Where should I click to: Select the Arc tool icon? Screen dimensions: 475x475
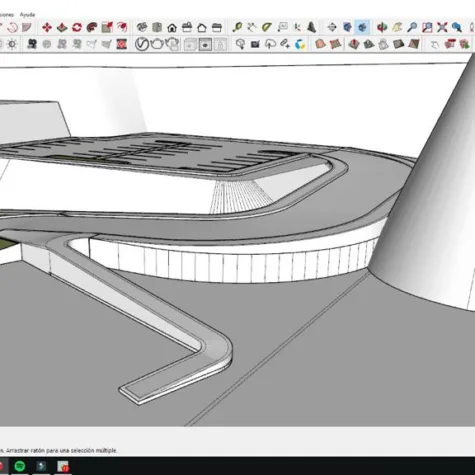(x=13, y=27)
